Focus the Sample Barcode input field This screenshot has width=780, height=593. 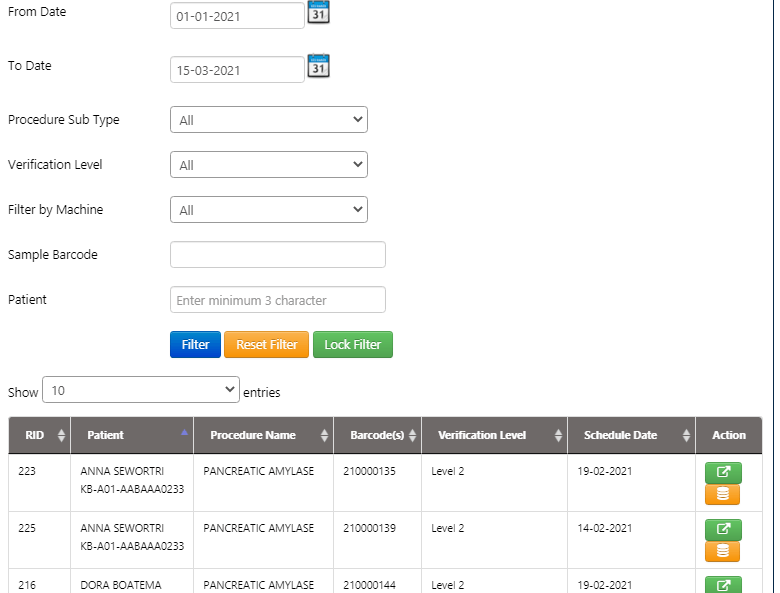click(277, 255)
